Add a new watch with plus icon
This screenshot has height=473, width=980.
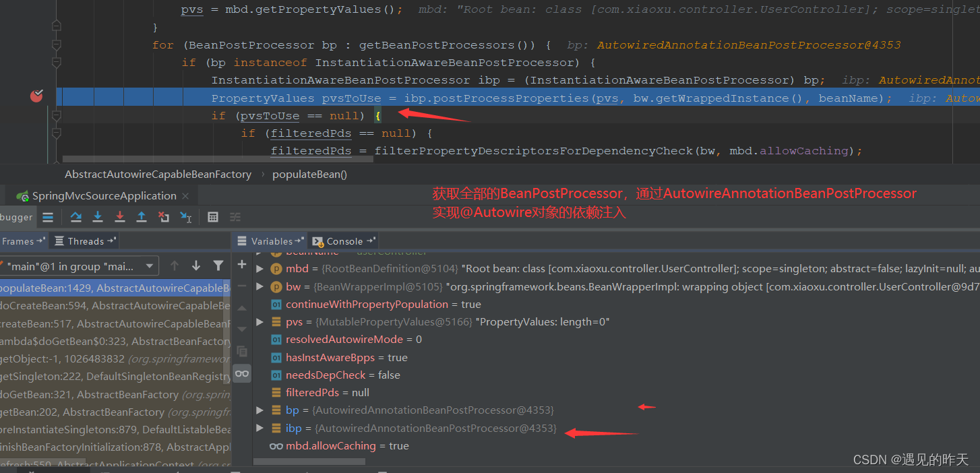(x=242, y=264)
